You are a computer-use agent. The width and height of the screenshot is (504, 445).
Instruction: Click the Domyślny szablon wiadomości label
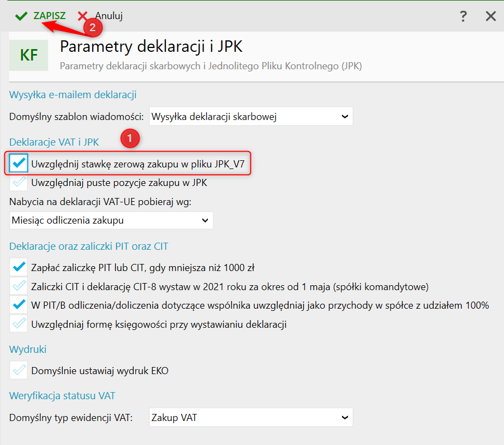76,116
